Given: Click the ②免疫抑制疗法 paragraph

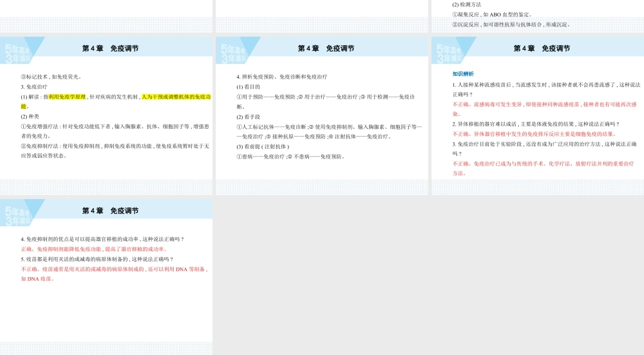Looking at the screenshot, I should pos(115,151).
